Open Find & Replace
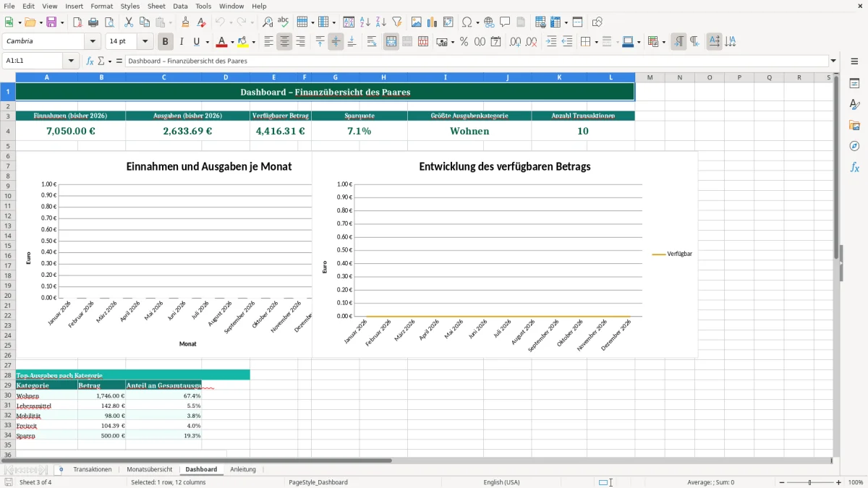The width and height of the screenshot is (868, 488). [x=268, y=22]
